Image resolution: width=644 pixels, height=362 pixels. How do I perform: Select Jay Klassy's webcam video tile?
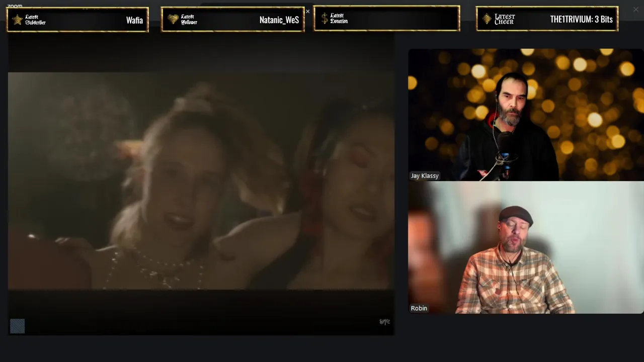click(526, 115)
